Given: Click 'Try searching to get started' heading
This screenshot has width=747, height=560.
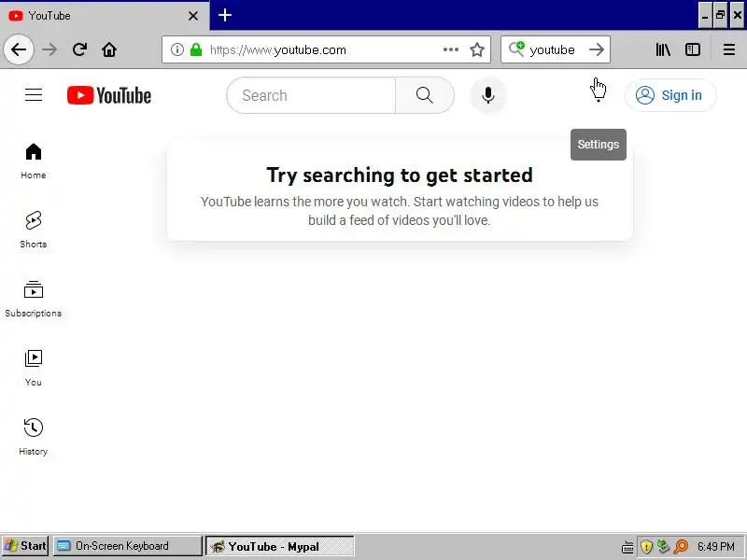Looking at the screenshot, I should click(x=400, y=175).
